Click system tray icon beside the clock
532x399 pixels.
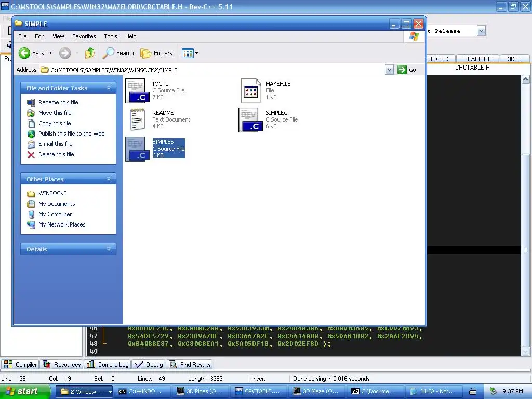(494, 392)
